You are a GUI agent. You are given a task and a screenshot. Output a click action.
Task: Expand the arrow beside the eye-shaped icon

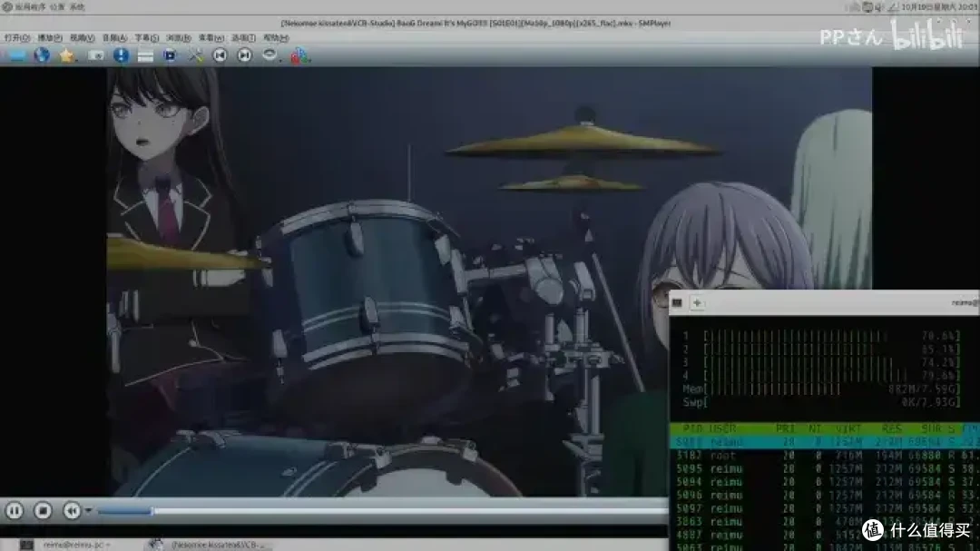[280, 59]
